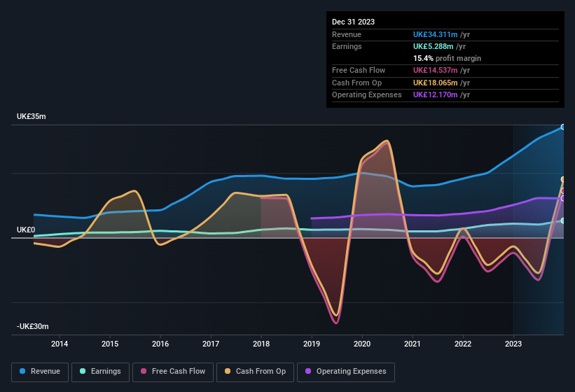Click the UK£18.065m cash from op value
This screenshot has height=392, width=575.
pos(436,83)
